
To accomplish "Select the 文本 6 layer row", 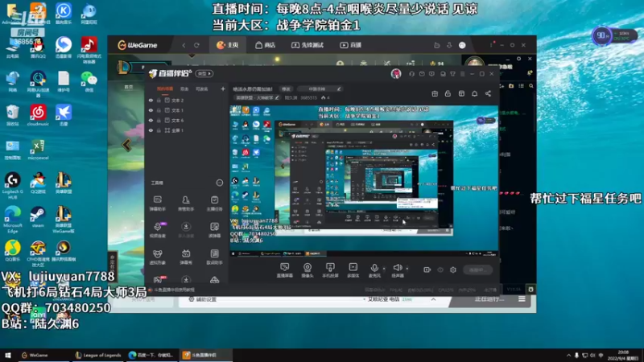I will click(187, 120).
